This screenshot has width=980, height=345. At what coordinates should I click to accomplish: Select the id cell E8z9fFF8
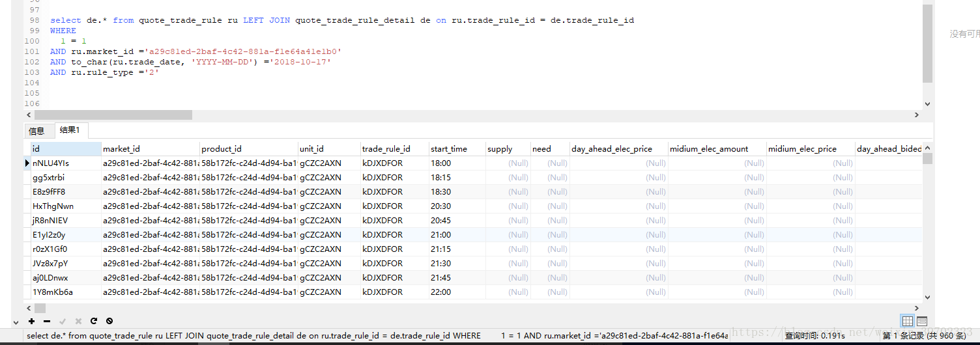tap(66, 191)
